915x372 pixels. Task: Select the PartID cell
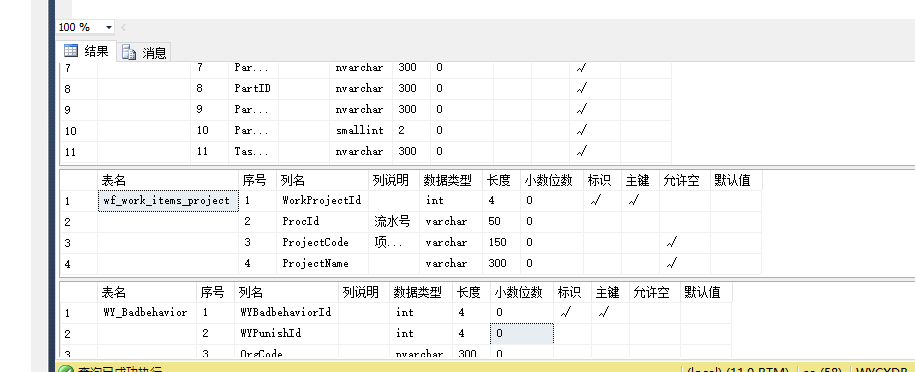[253, 88]
